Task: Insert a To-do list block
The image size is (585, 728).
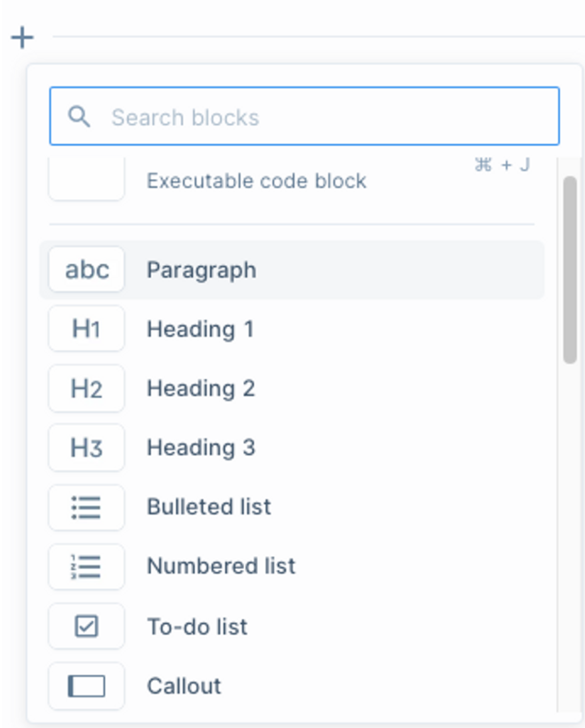Action: coord(292,626)
